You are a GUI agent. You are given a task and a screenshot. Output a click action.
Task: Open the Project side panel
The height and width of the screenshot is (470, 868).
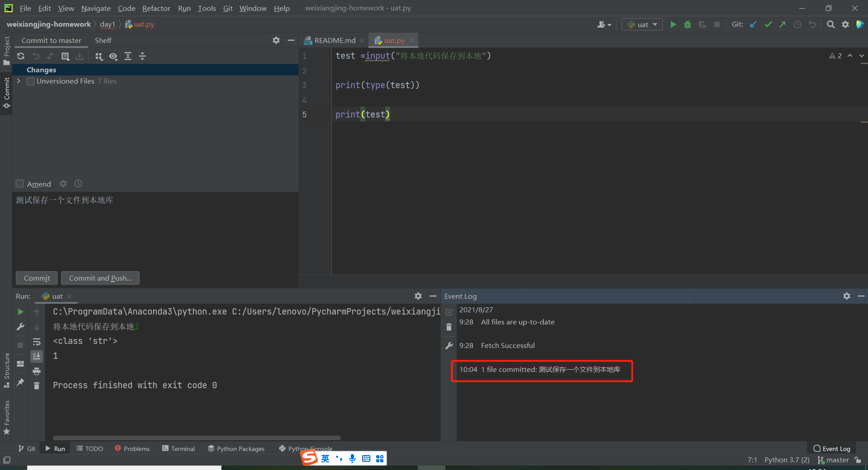tap(6, 50)
